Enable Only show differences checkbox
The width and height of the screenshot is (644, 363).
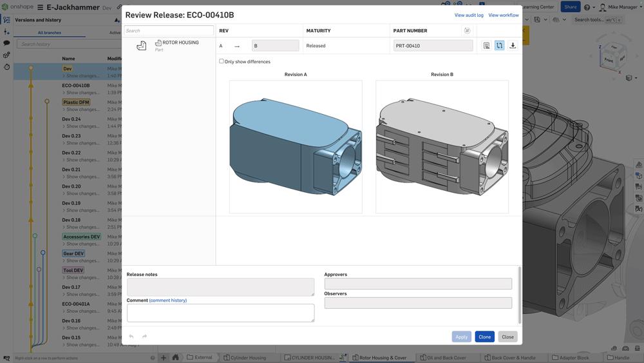point(222,61)
